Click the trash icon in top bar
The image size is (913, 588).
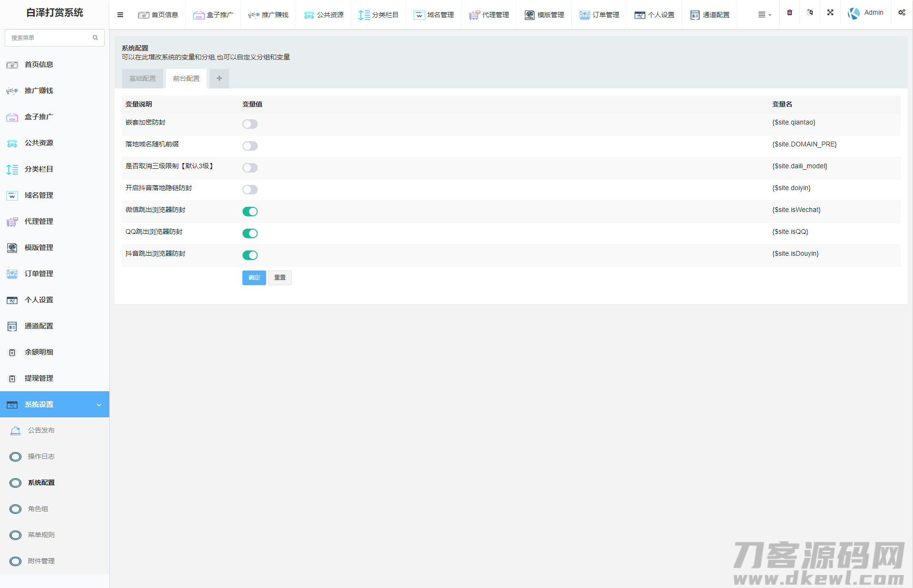tap(789, 13)
